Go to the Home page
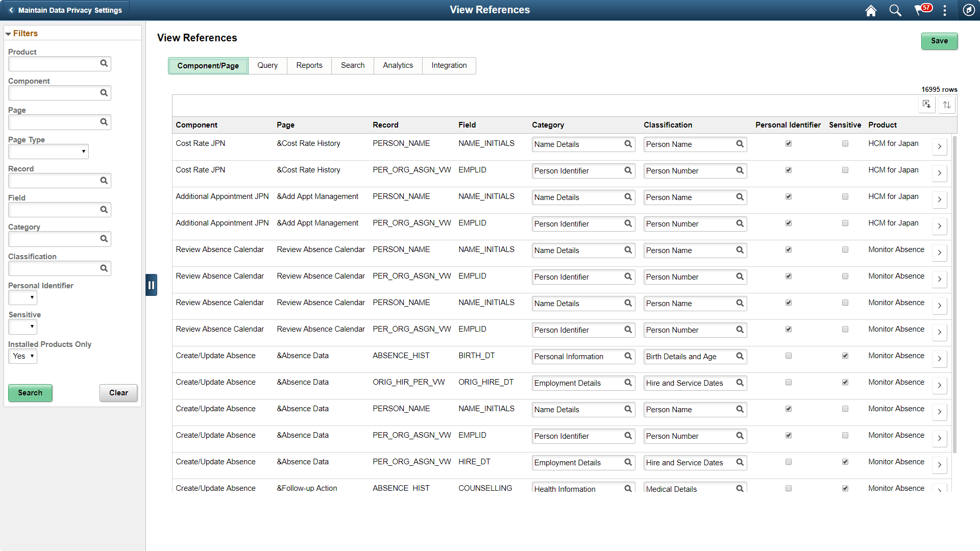The height and width of the screenshot is (551, 980). [x=871, y=10]
